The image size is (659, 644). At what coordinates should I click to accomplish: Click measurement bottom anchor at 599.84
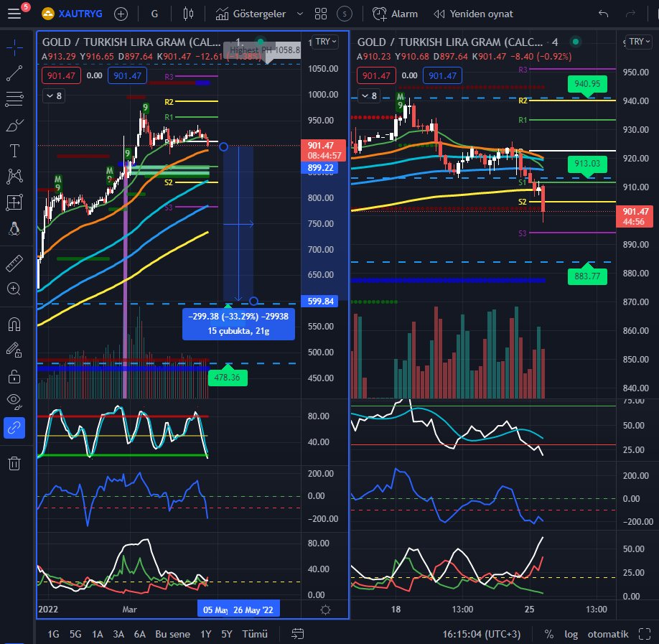pyautogui.click(x=253, y=301)
